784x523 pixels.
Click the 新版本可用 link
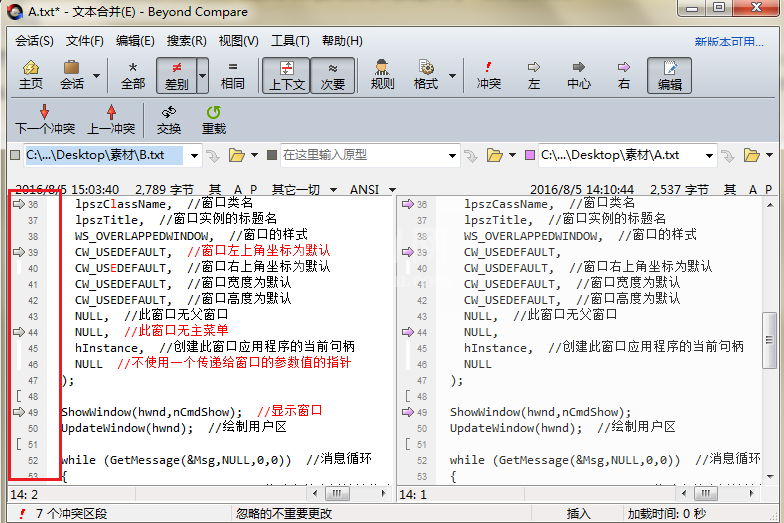pyautogui.click(x=728, y=42)
